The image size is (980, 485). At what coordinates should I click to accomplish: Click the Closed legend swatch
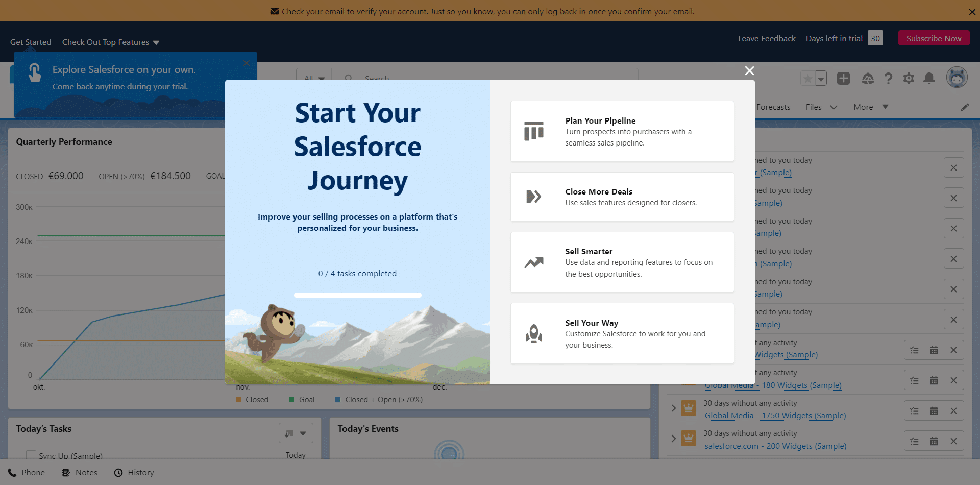click(x=238, y=399)
